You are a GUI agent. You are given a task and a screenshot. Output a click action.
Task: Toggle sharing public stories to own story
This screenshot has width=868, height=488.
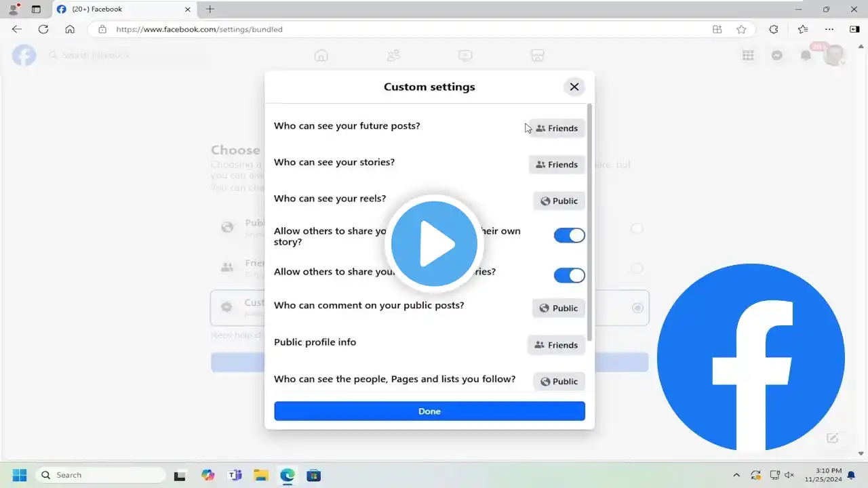point(569,235)
